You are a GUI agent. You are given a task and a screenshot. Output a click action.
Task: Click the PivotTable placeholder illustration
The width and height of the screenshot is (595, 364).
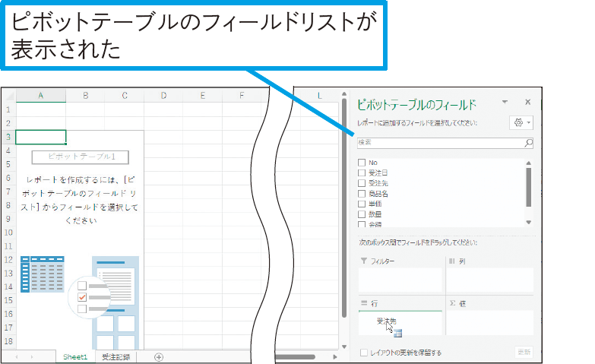tap(80, 302)
